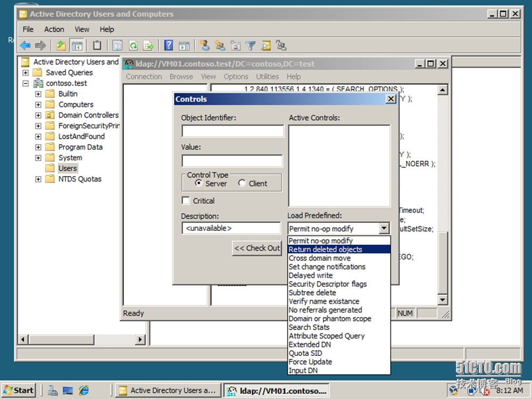Choose Subtree delete from list
532x399 pixels.
tap(339, 293)
